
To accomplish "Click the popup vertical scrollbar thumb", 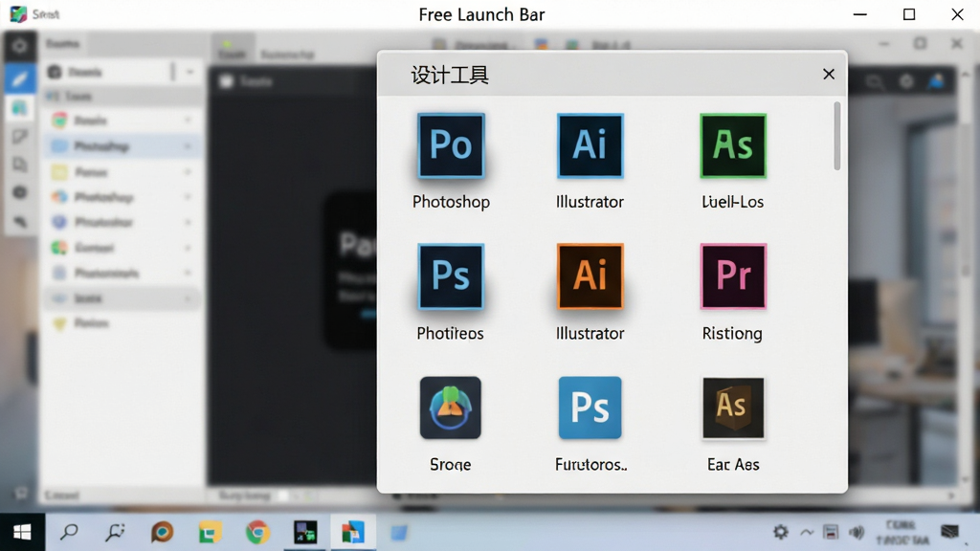I will point(836,136).
